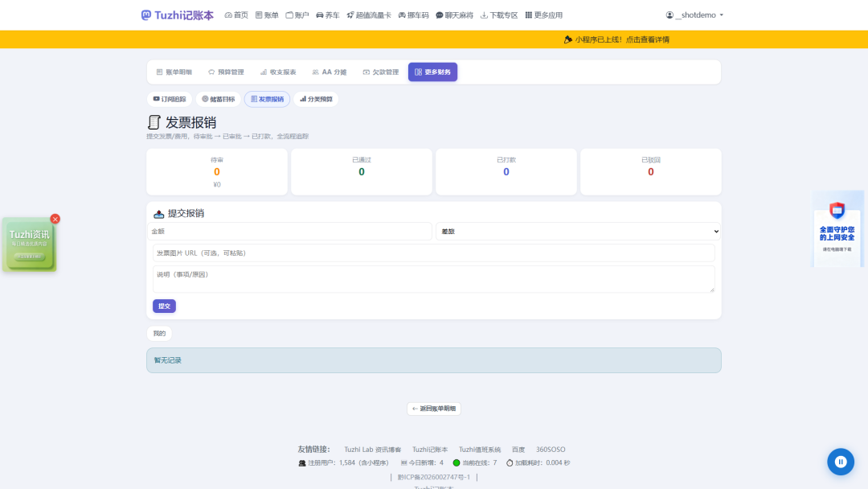The image size is (868, 489).
Task: Switch to 账单明细 tab
Action: (x=174, y=72)
